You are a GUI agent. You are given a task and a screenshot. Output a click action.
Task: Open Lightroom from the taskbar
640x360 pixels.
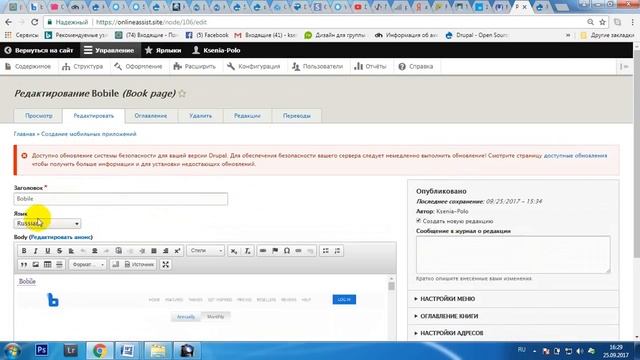[70, 350]
